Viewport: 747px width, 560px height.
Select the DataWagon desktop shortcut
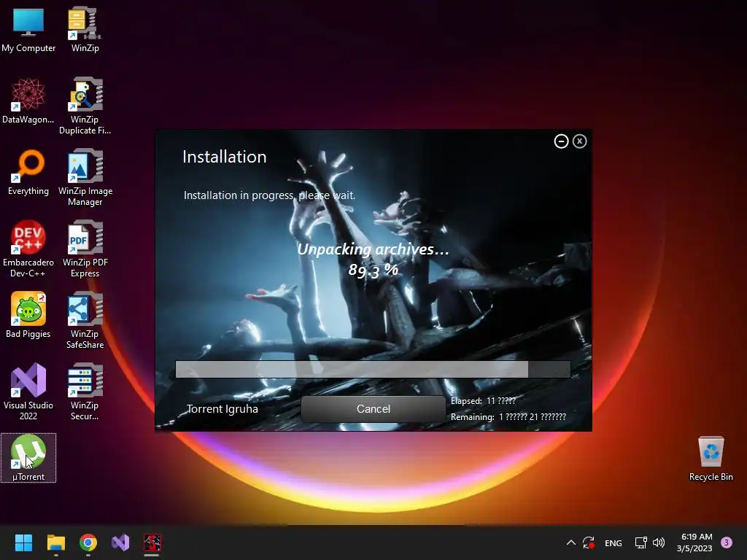28,101
